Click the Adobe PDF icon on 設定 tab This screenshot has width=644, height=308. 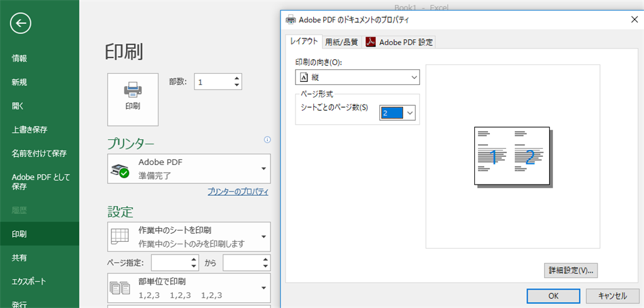coord(371,42)
